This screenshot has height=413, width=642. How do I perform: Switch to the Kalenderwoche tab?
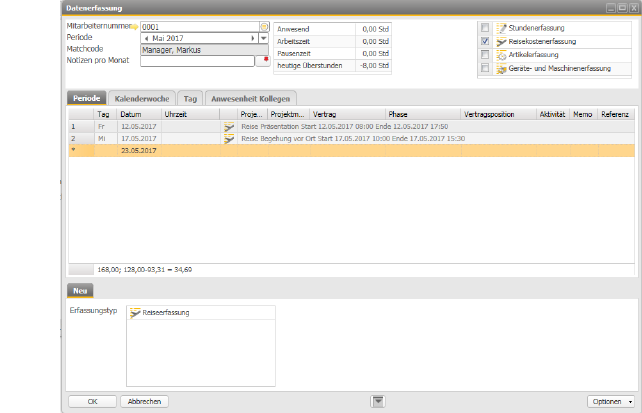[141, 98]
